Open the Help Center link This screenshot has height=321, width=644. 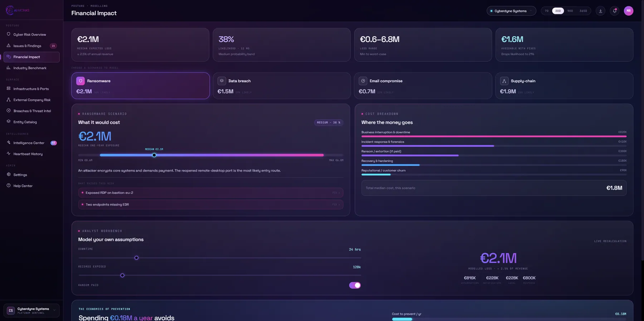click(x=31, y=186)
